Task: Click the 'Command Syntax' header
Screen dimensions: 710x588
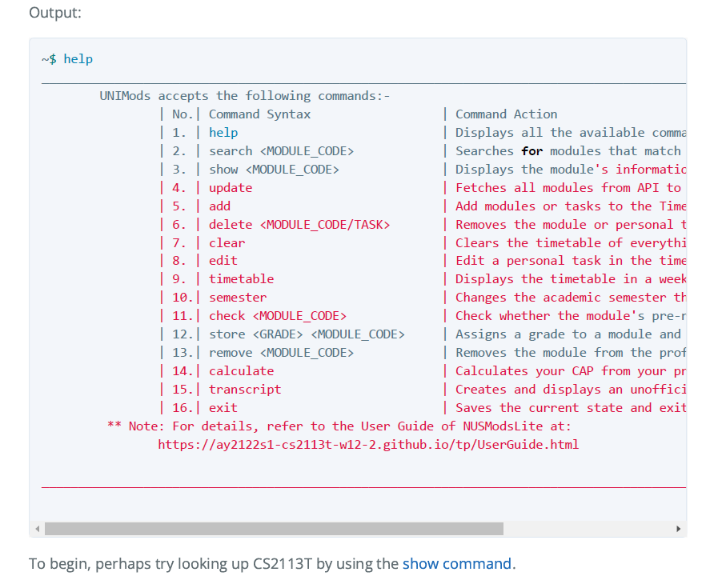Action: 259,114
